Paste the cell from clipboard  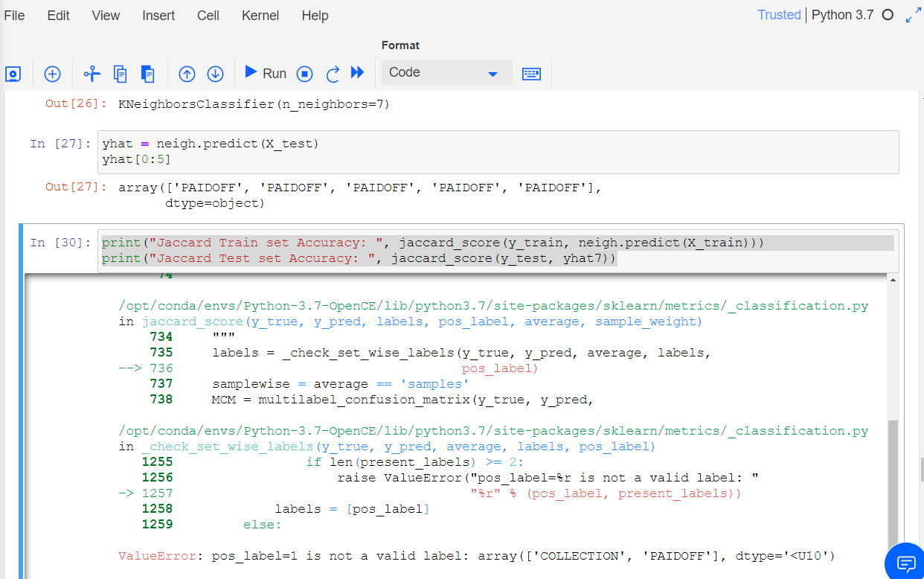click(147, 74)
